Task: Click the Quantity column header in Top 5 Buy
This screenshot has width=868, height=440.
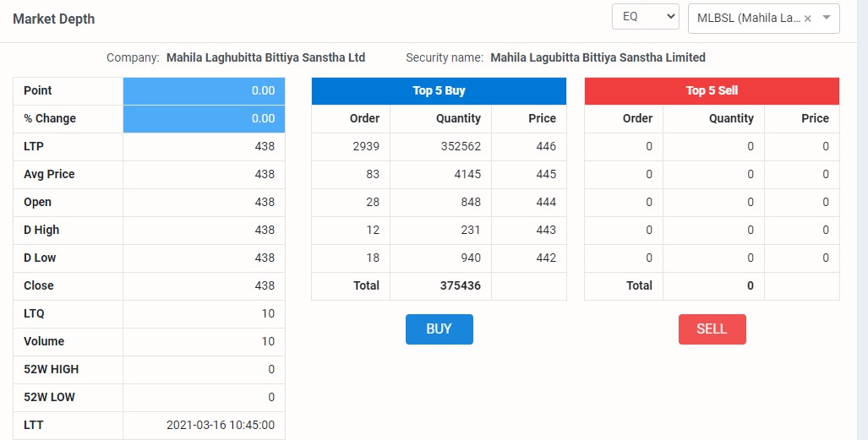Action: 458,118
